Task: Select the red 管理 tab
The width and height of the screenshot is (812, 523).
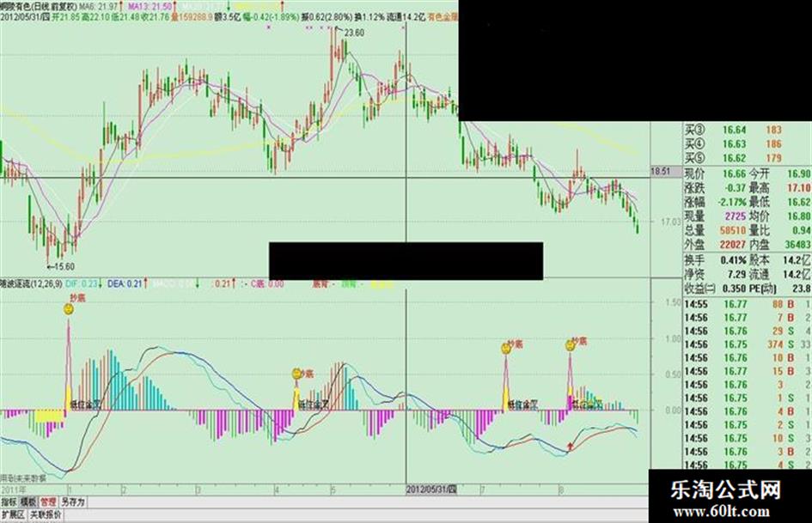Action: pyautogui.click(x=49, y=502)
